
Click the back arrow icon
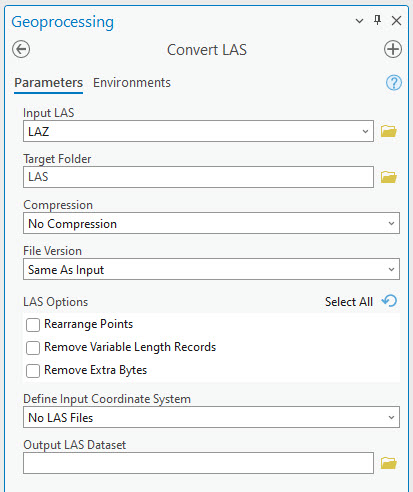[x=21, y=49]
